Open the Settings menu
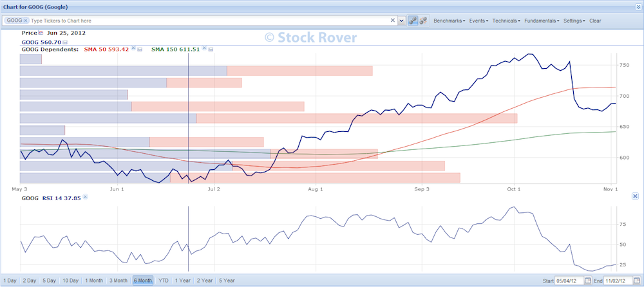The height and width of the screenshot is (287, 644). click(574, 21)
